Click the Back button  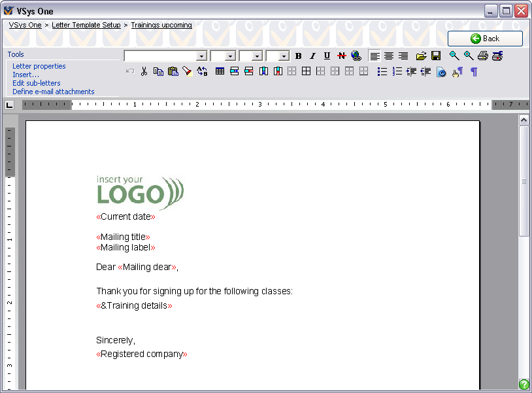485,39
